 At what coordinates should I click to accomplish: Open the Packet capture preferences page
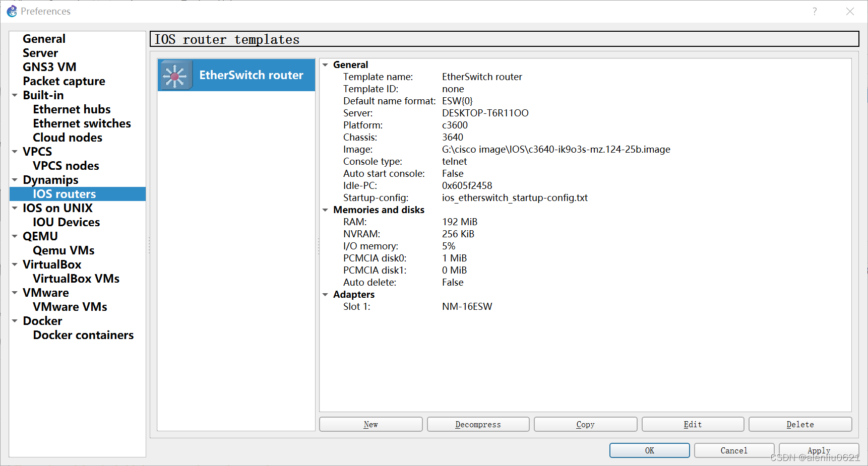[64, 81]
